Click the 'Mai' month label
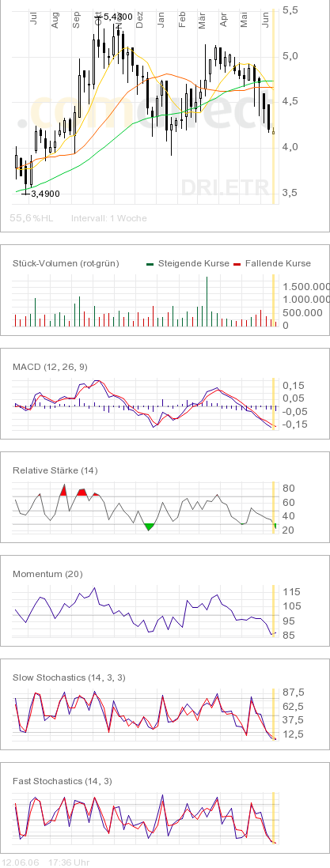 (244, 21)
